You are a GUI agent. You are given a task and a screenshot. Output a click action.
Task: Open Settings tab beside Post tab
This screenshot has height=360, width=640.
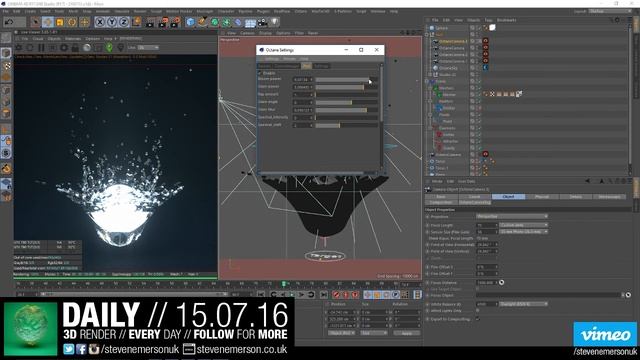click(321, 66)
